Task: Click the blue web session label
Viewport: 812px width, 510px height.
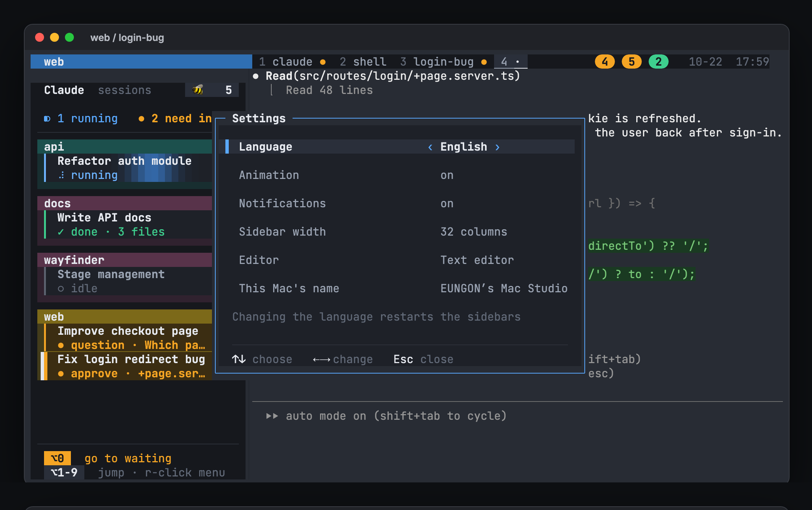Action: [x=141, y=62]
